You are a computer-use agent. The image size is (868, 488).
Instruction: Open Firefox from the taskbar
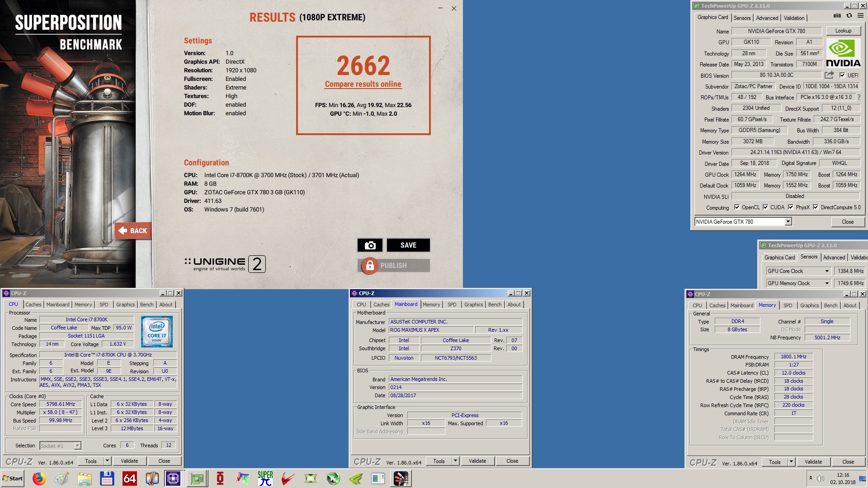(x=39, y=479)
